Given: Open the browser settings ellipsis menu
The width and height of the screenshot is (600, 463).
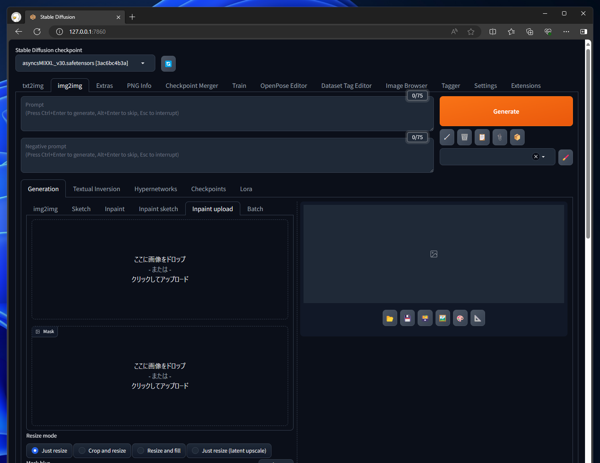Looking at the screenshot, I should tap(566, 32).
